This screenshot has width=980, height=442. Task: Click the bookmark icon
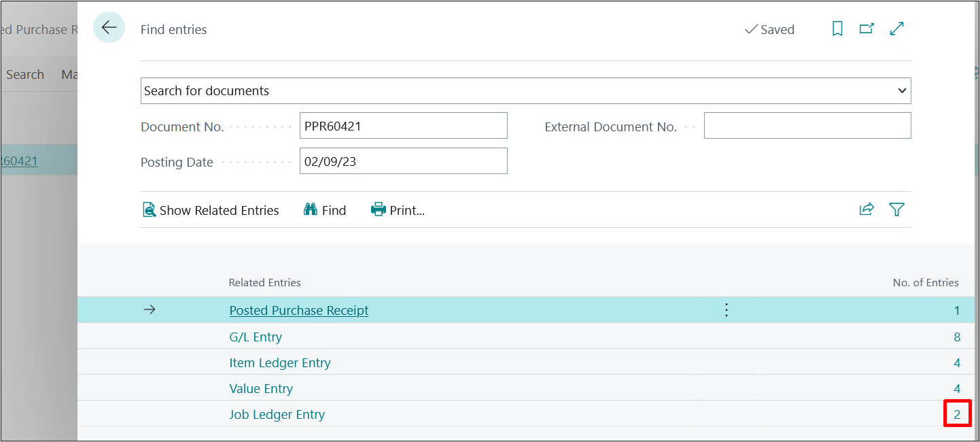coord(837,29)
